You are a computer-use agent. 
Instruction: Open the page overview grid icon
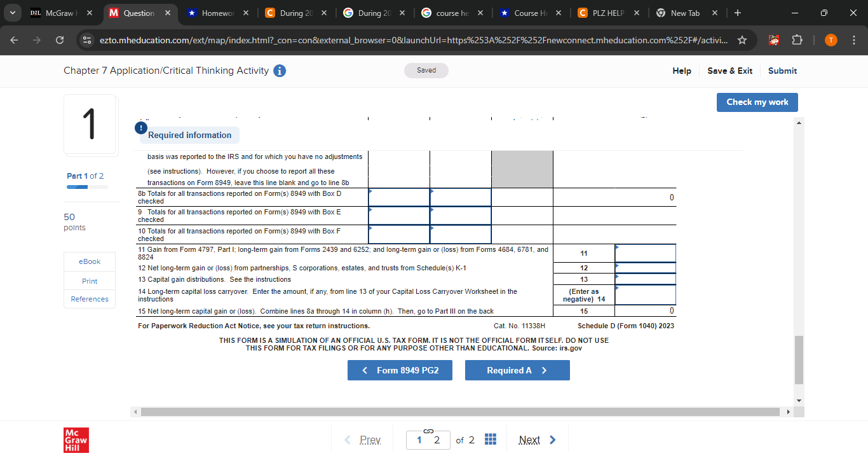pyautogui.click(x=490, y=440)
